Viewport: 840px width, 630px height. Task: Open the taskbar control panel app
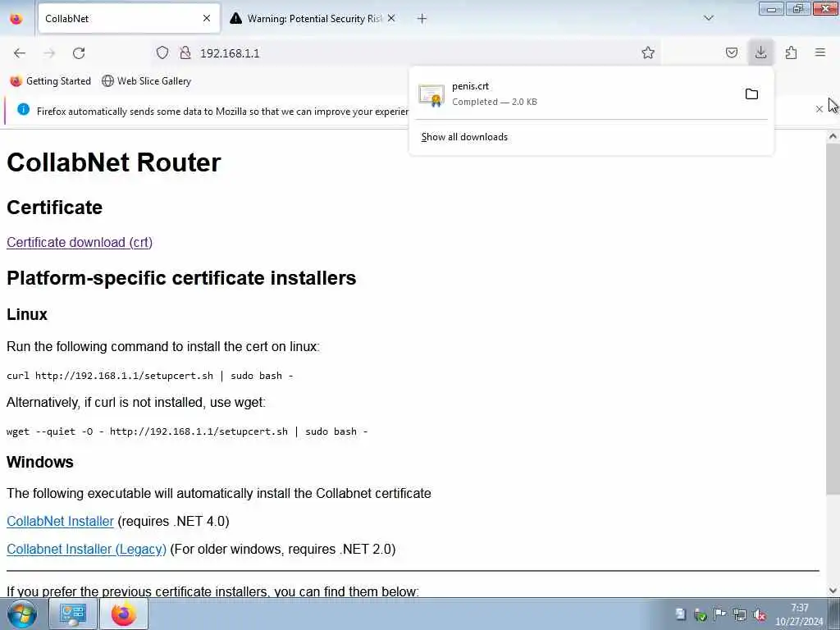point(73,614)
